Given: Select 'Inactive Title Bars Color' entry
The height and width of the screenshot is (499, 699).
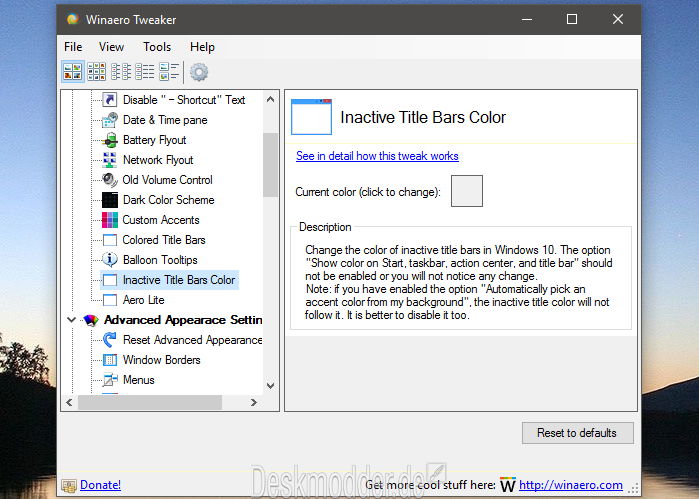Looking at the screenshot, I should click(x=179, y=280).
